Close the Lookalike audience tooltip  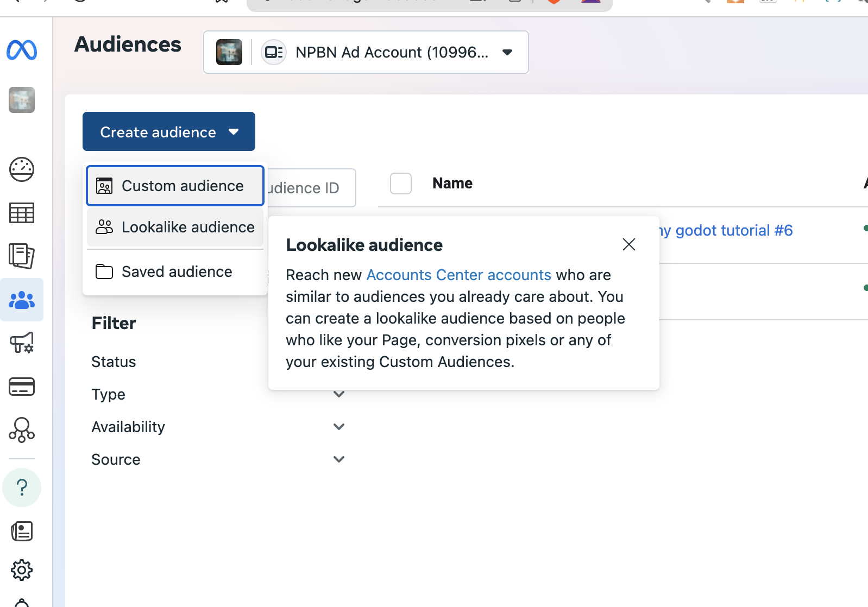[628, 244]
